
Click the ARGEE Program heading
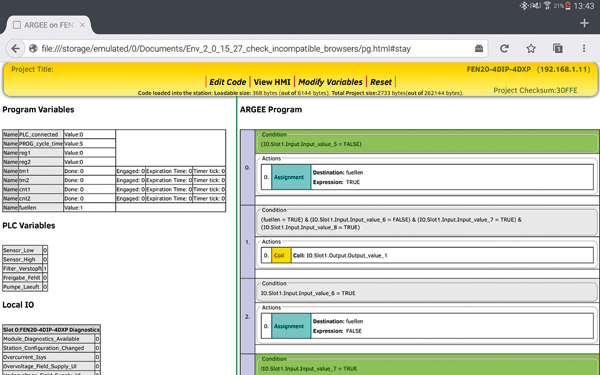click(x=271, y=109)
